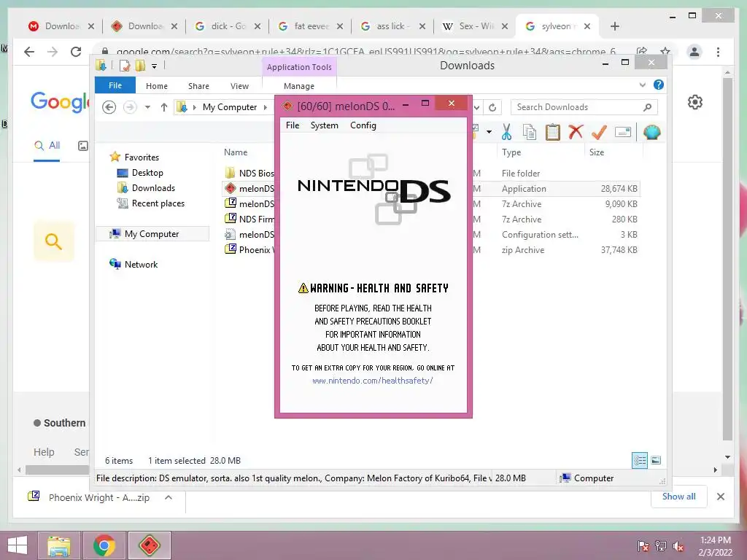Click the Paste clipboard icon
Viewport: 747px width, 560px height.
[553, 132]
